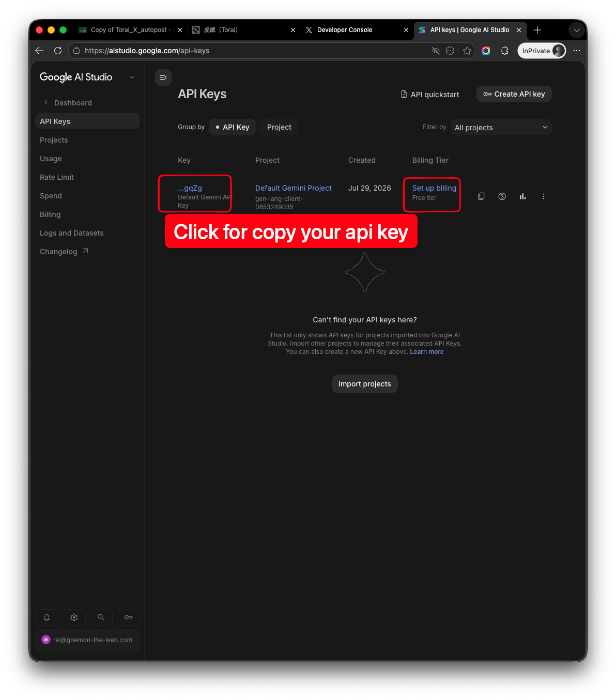Click the key icon in sidebar footer

[x=129, y=617]
